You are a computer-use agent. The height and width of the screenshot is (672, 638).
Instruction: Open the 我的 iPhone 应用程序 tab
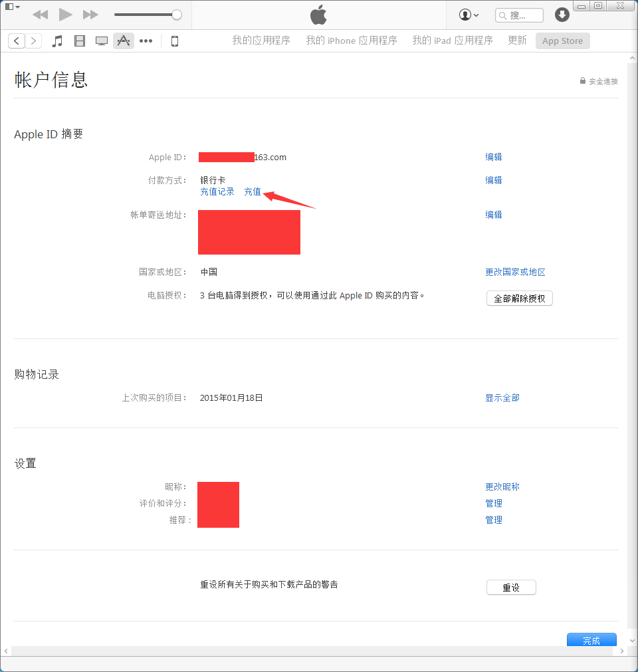pos(352,41)
